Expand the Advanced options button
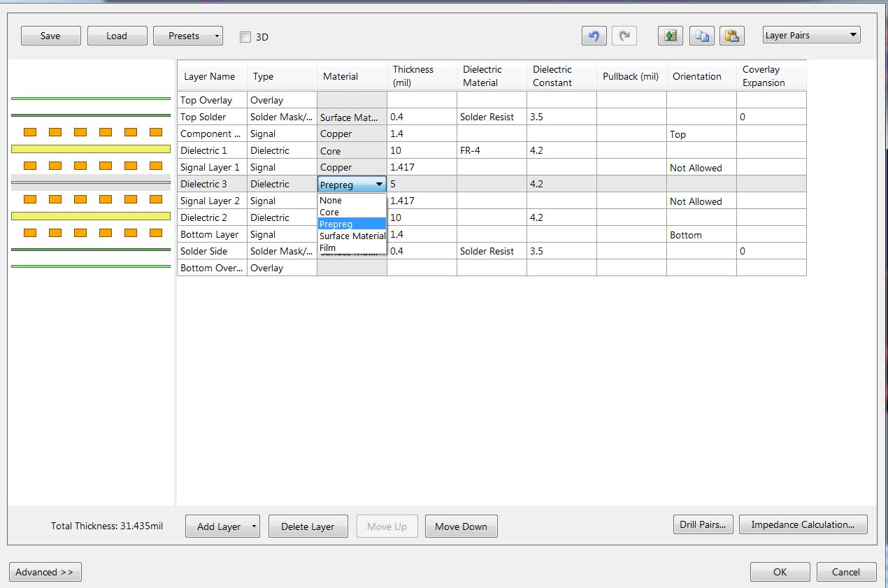Viewport: 888px width, 588px height. click(45, 572)
